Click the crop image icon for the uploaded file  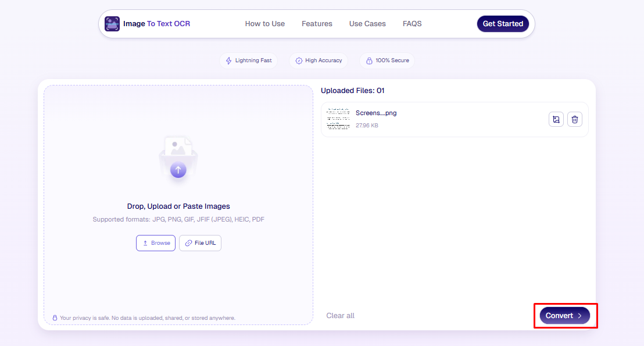tap(556, 119)
